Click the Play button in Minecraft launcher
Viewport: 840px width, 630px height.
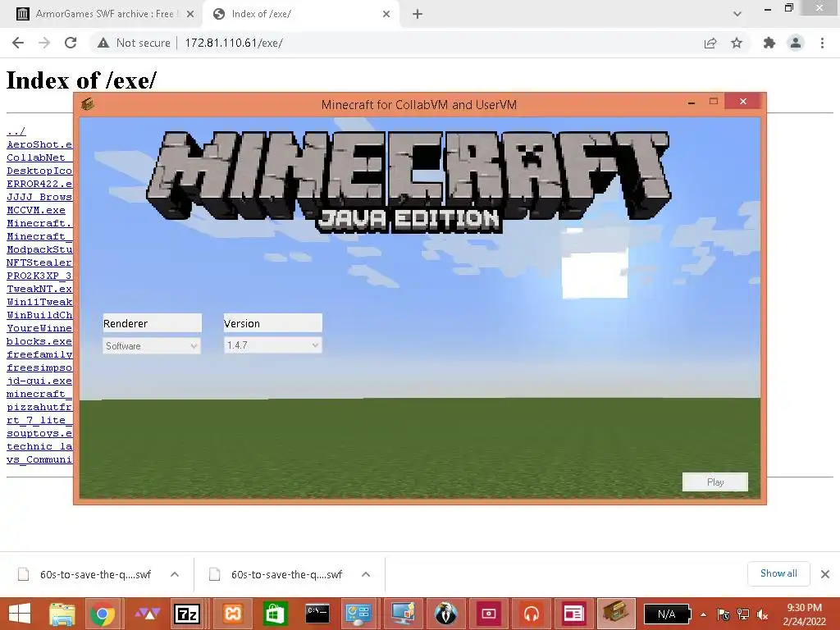pos(715,482)
